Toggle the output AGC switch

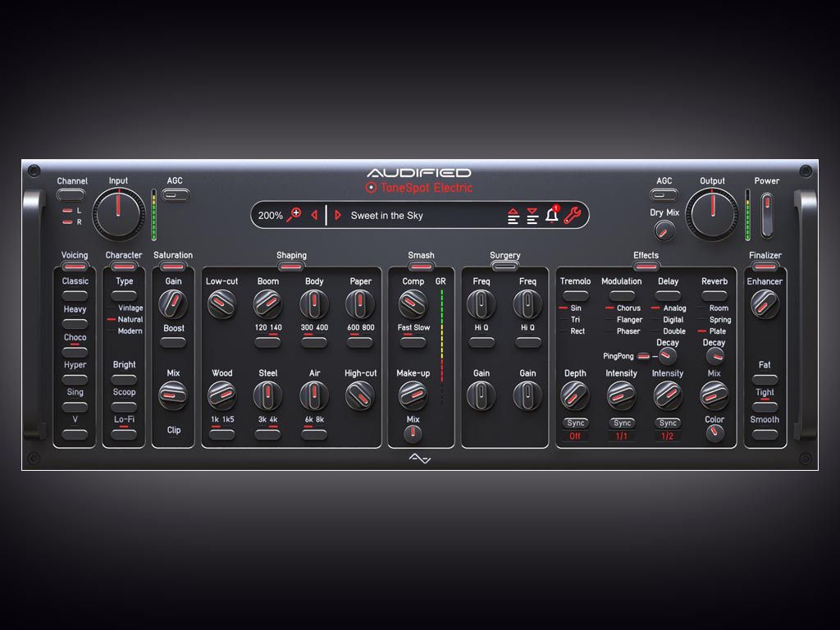[x=664, y=195]
